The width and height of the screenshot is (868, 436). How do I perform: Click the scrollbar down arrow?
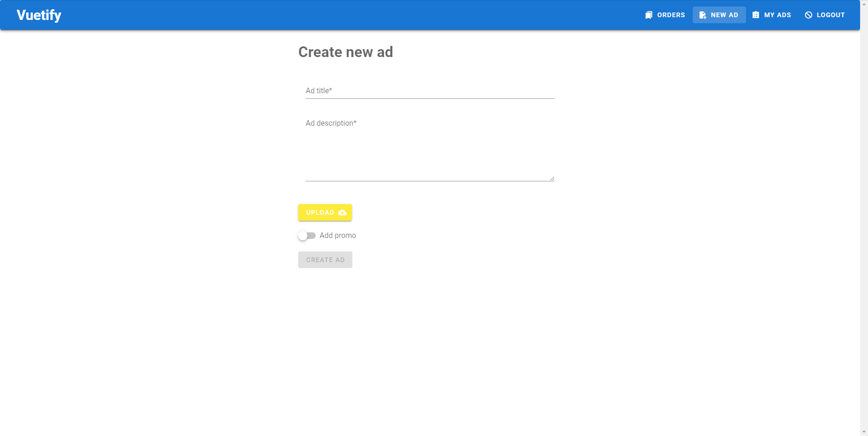coord(864,432)
